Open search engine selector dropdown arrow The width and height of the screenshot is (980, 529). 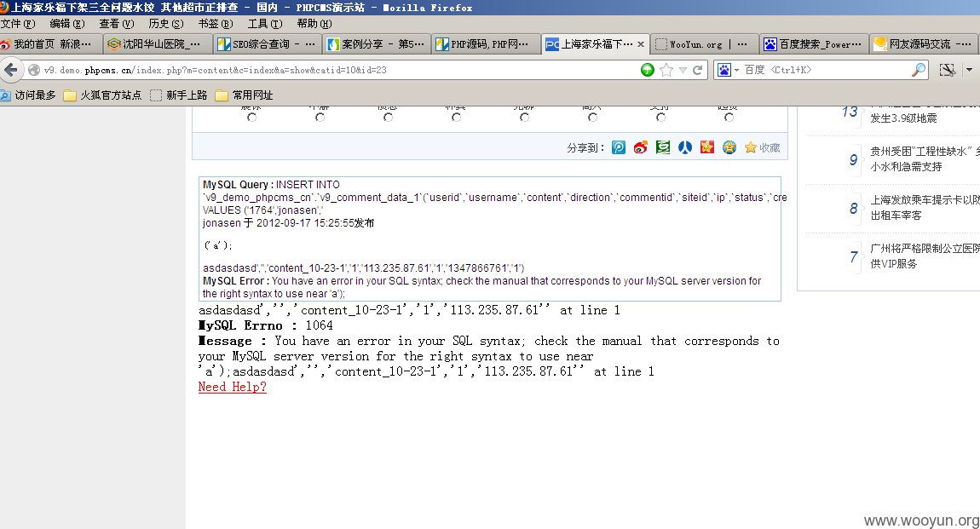click(736, 70)
